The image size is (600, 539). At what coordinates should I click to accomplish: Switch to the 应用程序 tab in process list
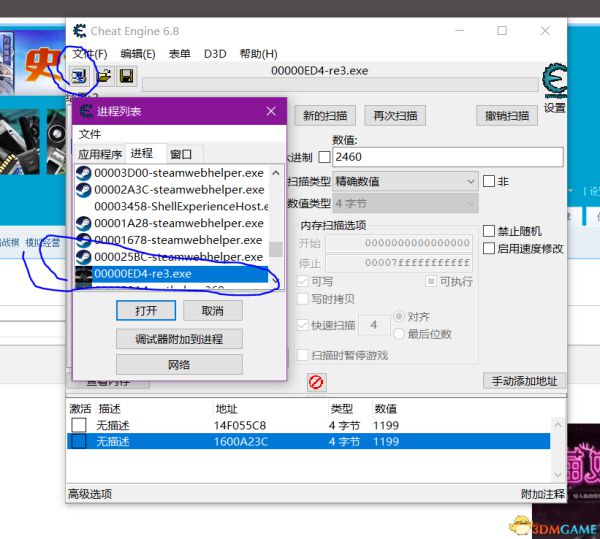(x=100, y=154)
